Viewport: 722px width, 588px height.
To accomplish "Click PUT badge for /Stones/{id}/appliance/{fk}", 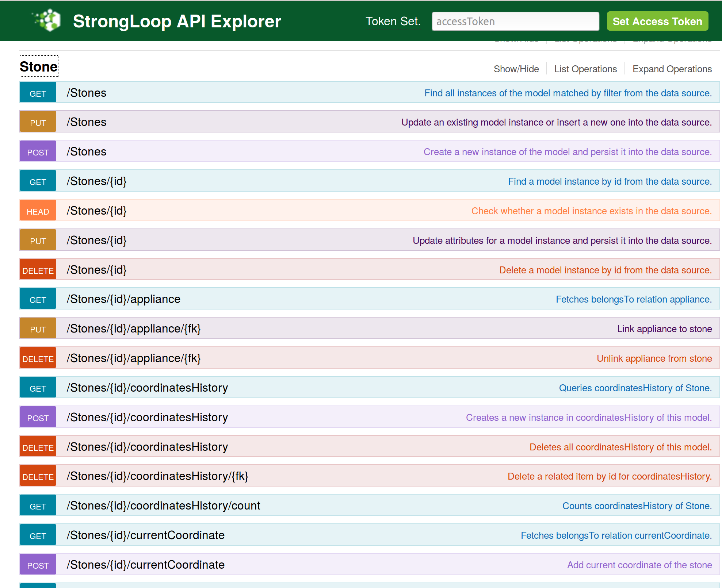I will click(38, 329).
